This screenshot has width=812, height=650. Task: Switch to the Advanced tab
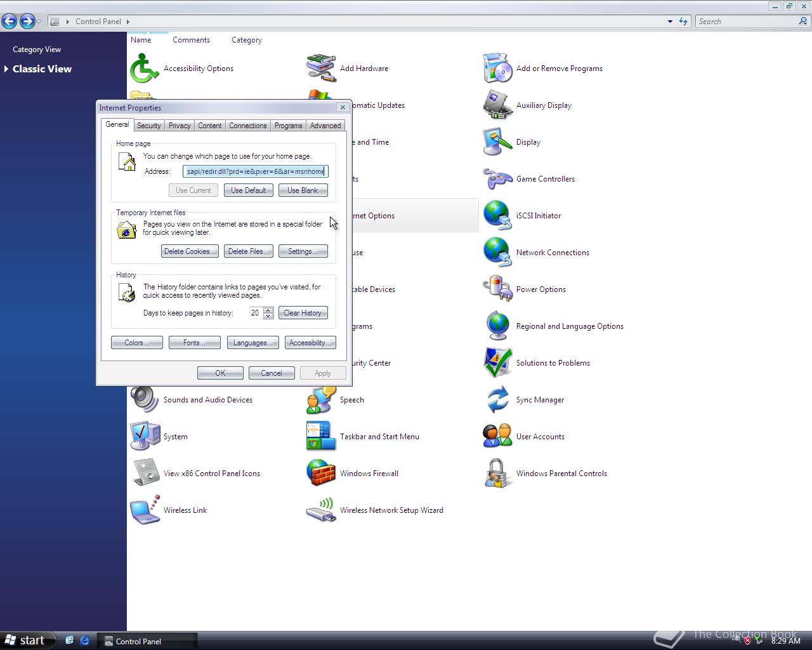pyautogui.click(x=325, y=126)
